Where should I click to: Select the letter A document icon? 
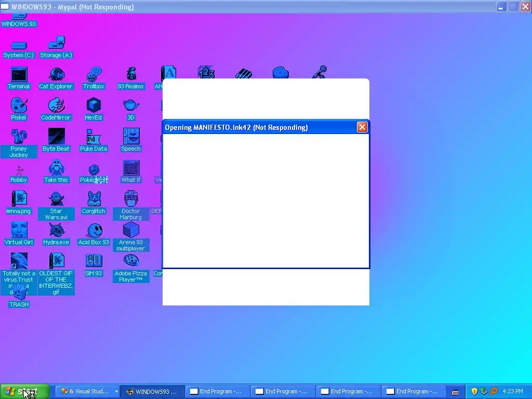point(169,72)
